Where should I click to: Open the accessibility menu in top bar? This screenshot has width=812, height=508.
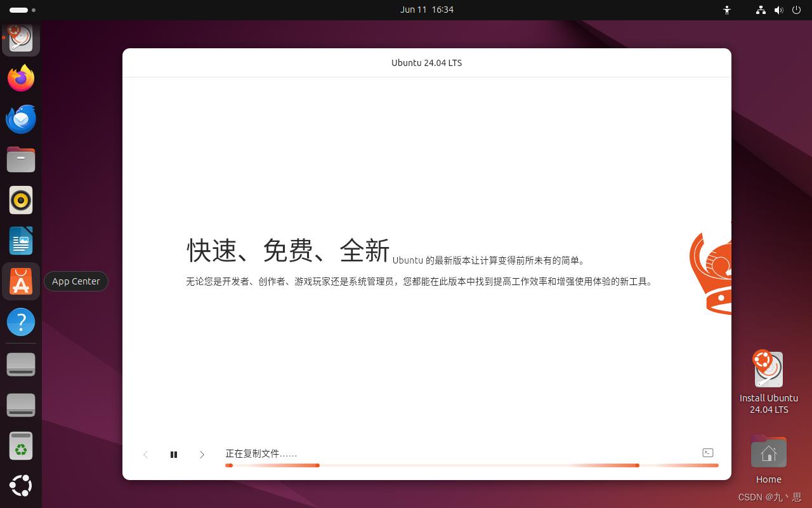coord(727,10)
